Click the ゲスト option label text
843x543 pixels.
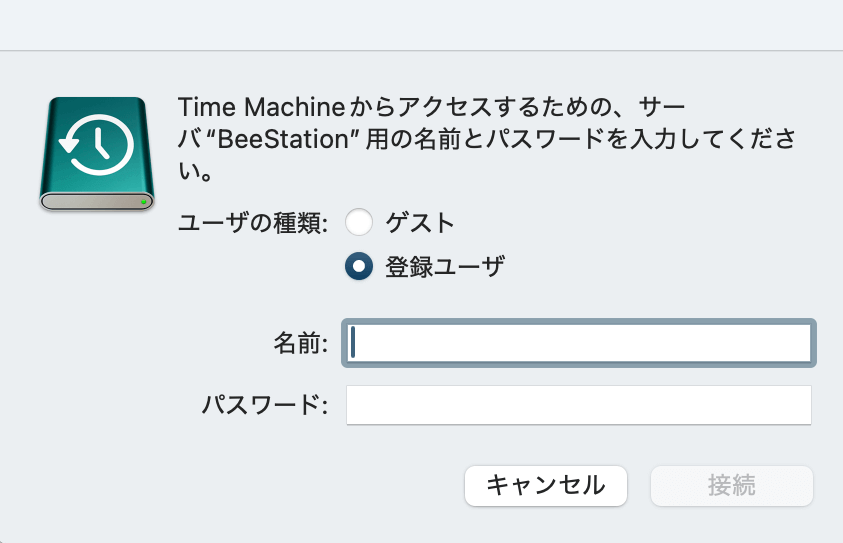tap(420, 223)
